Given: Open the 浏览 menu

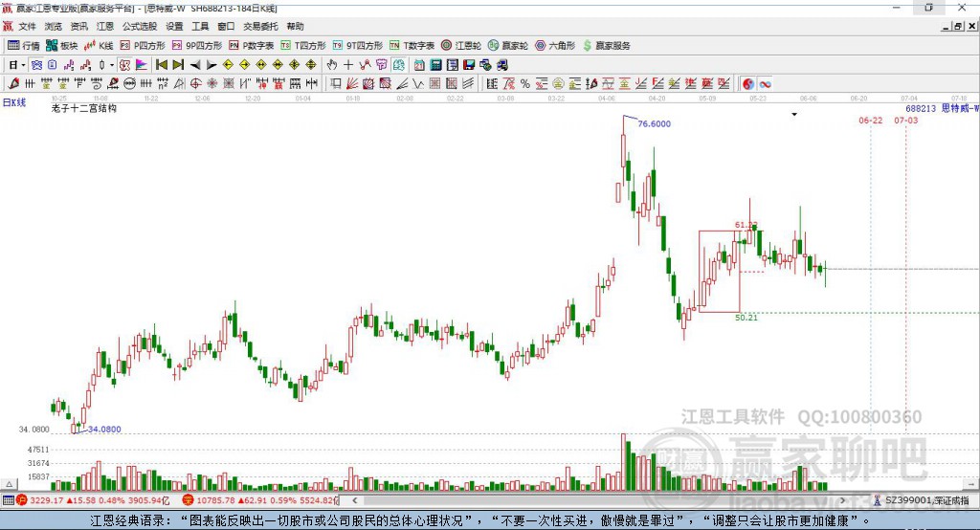Looking at the screenshot, I should click(54, 26).
